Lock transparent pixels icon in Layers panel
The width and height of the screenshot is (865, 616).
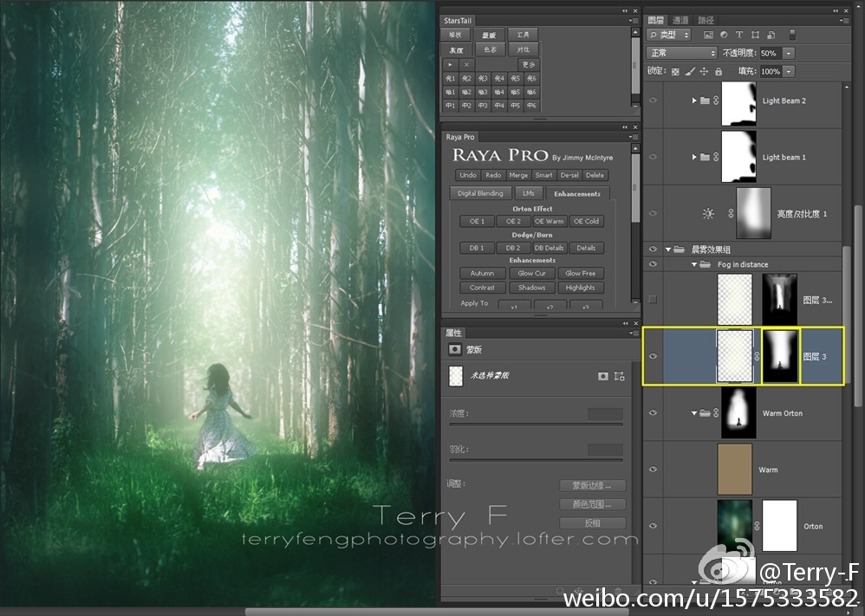click(x=675, y=71)
